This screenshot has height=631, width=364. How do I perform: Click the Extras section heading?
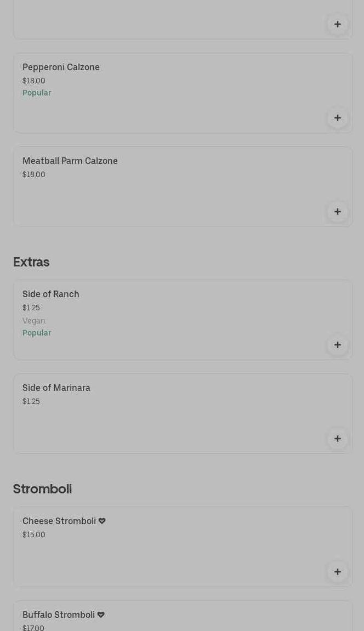[x=31, y=262]
